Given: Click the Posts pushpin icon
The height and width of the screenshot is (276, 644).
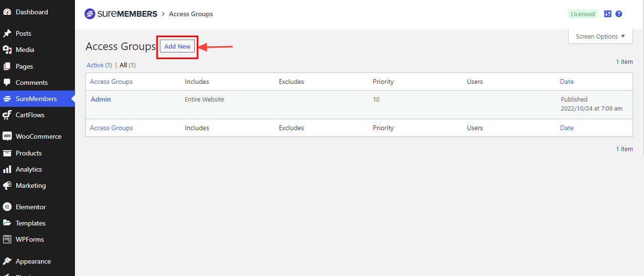Looking at the screenshot, I should [x=7, y=33].
